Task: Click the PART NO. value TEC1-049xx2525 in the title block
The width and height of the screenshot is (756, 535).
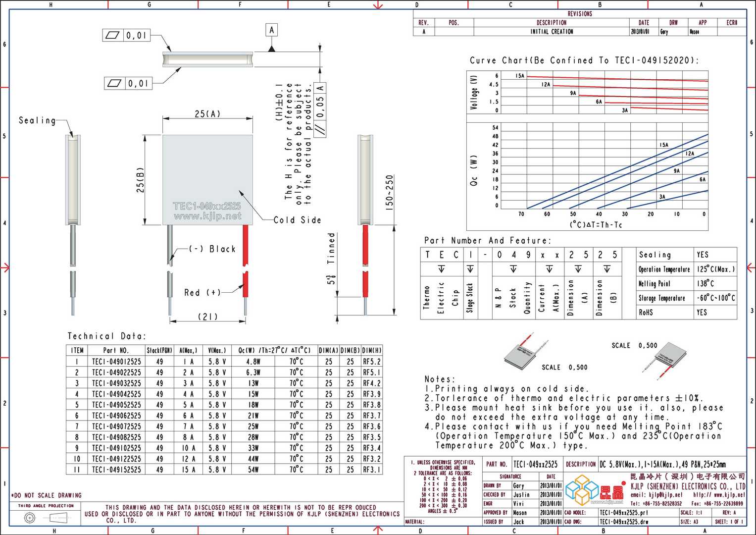Action: (x=535, y=464)
